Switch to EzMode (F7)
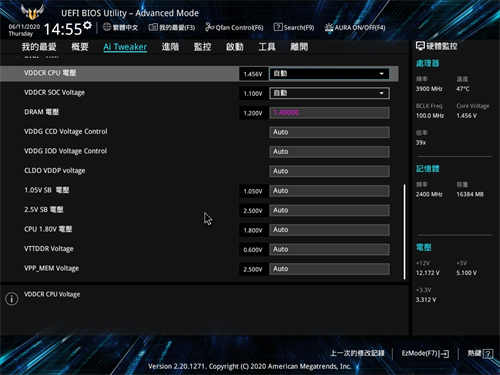This screenshot has width=500, height=375. pyautogui.click(x=425, y=353)
